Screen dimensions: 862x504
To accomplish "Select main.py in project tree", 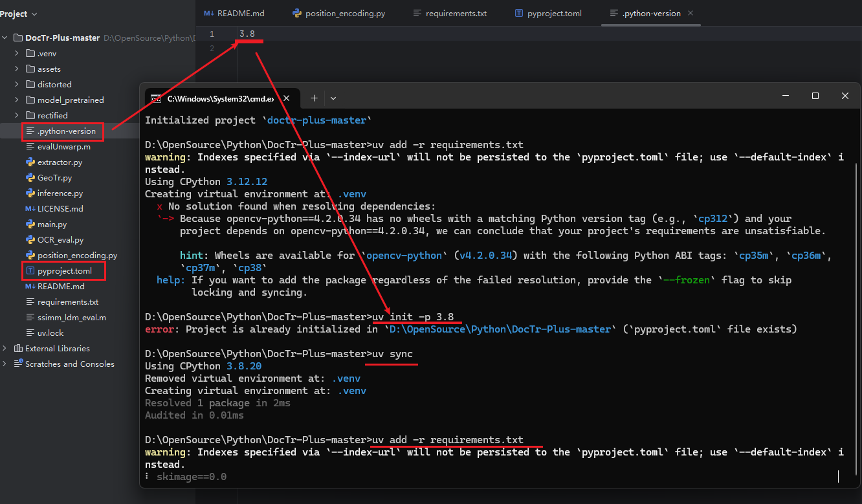I will (52, 224).
